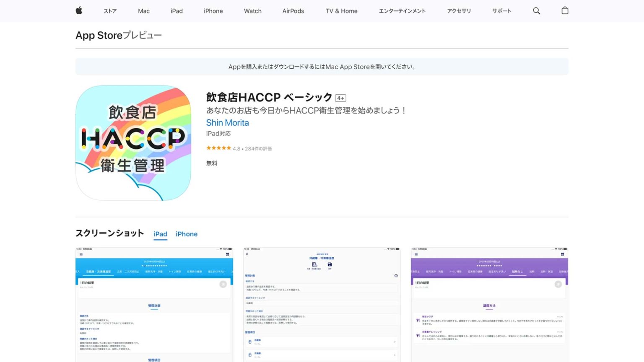This screenshot has height=362, width=644.
Task: Click the orange star rating
Action: pos(218,148)
